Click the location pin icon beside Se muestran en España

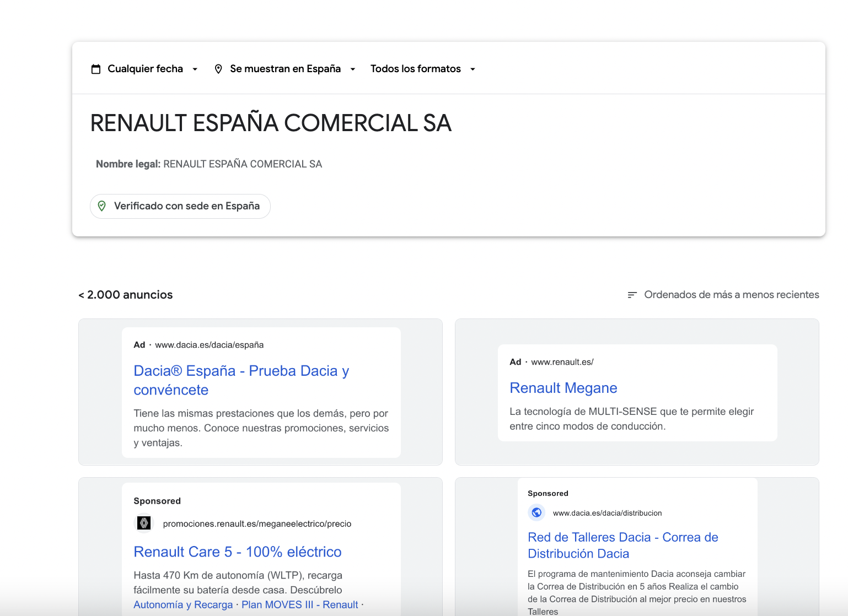point(218,69)
